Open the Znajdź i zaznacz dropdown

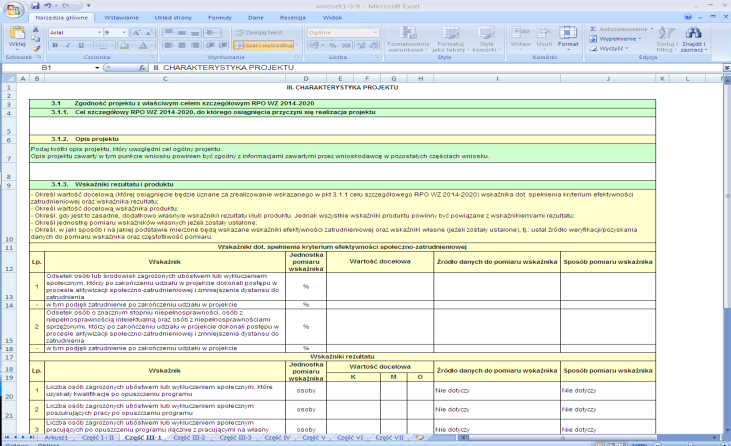[693, 39]
